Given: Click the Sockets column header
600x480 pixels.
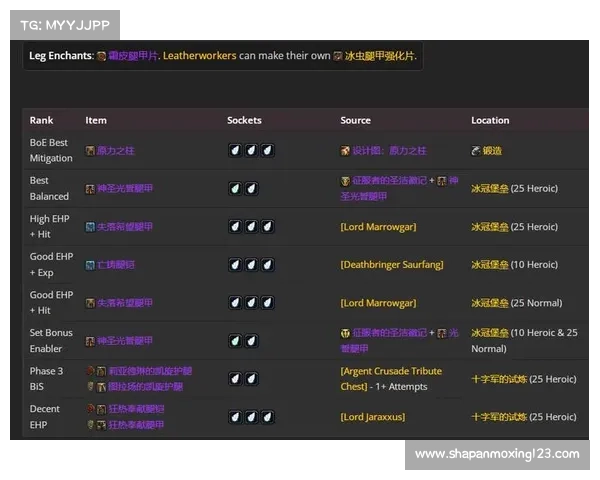Looking at the screenshot, I should 244,120.
